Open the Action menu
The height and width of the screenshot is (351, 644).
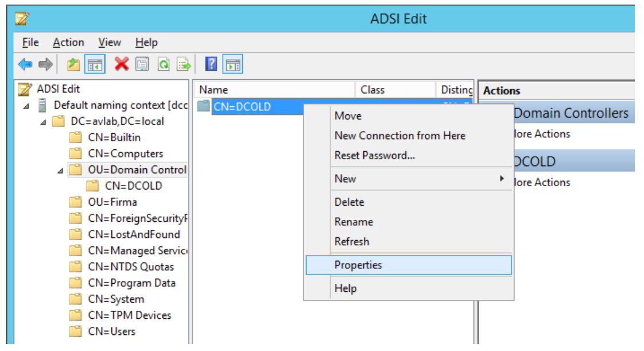(x=68, y=43)
